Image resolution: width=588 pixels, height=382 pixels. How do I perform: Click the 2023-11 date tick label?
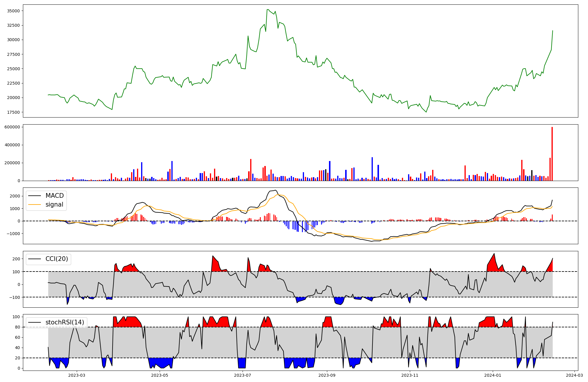[410, 375]
